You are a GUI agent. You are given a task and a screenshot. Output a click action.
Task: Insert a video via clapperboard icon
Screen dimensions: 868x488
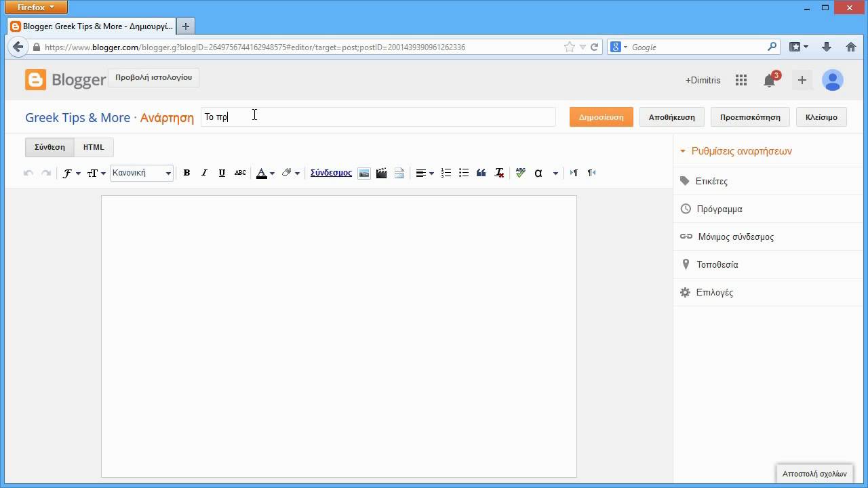click(381, 173)
